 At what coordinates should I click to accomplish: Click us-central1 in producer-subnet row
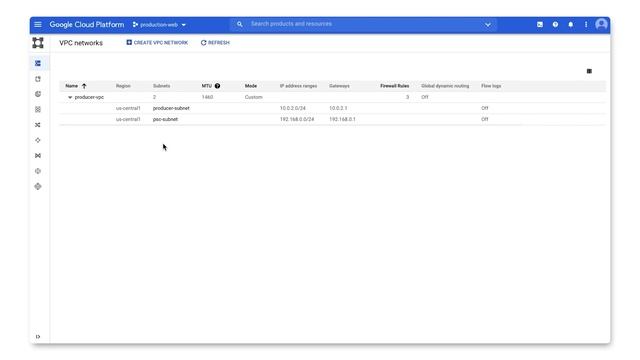point(128,108)
